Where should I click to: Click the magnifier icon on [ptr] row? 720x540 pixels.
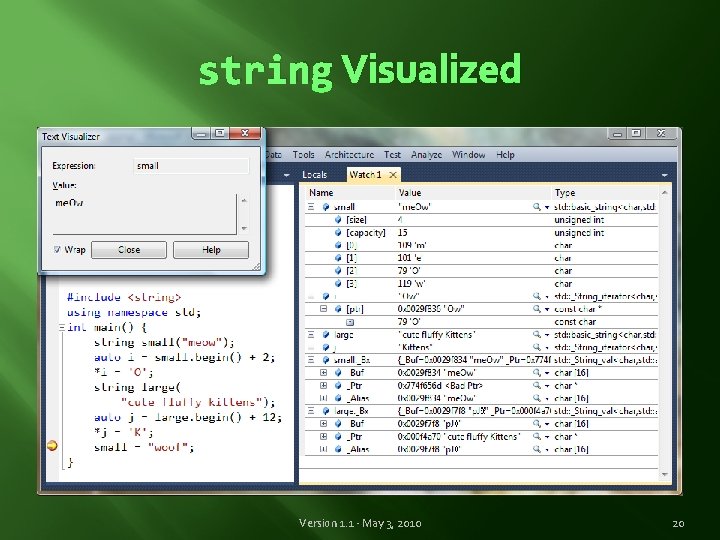[x=536, y=309]
